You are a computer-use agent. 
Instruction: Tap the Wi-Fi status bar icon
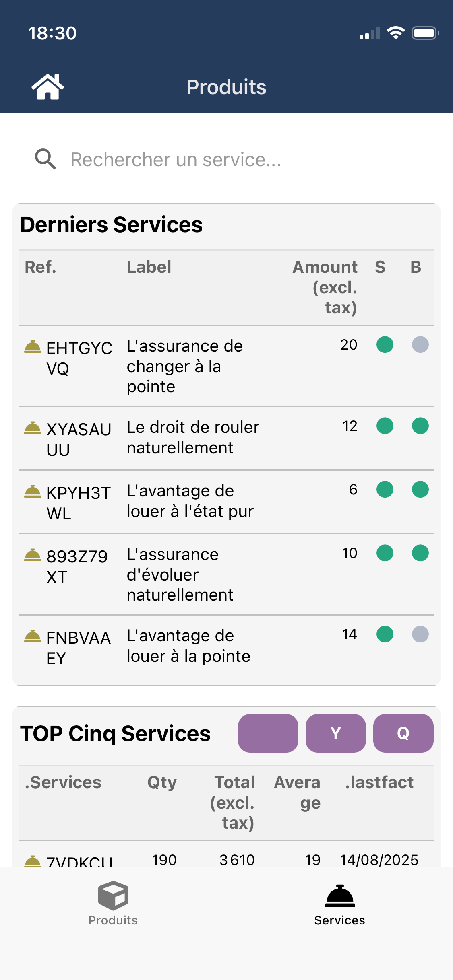tap(395, 33)
